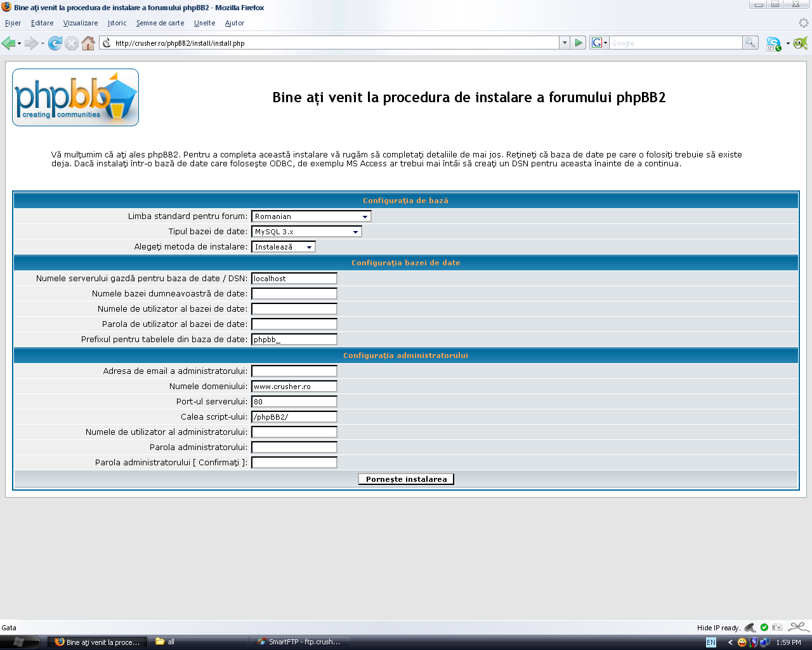
Task: Click the grey Stop loading icon
Action: coord(72,43)
